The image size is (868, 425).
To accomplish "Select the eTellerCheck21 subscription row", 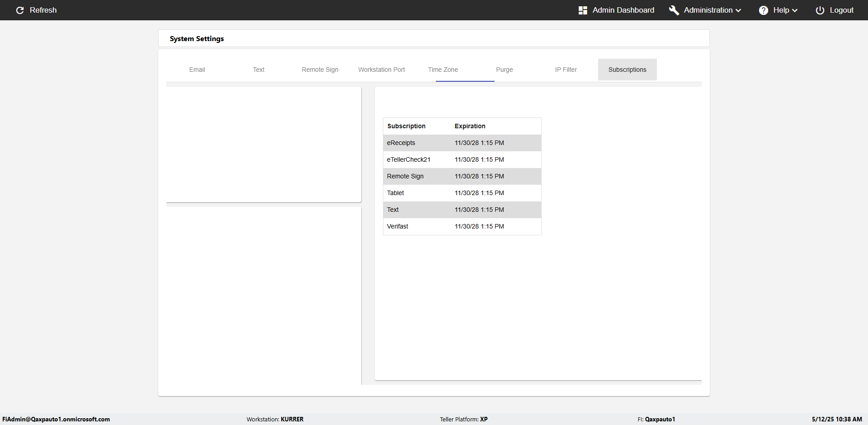I will point(462,159).
